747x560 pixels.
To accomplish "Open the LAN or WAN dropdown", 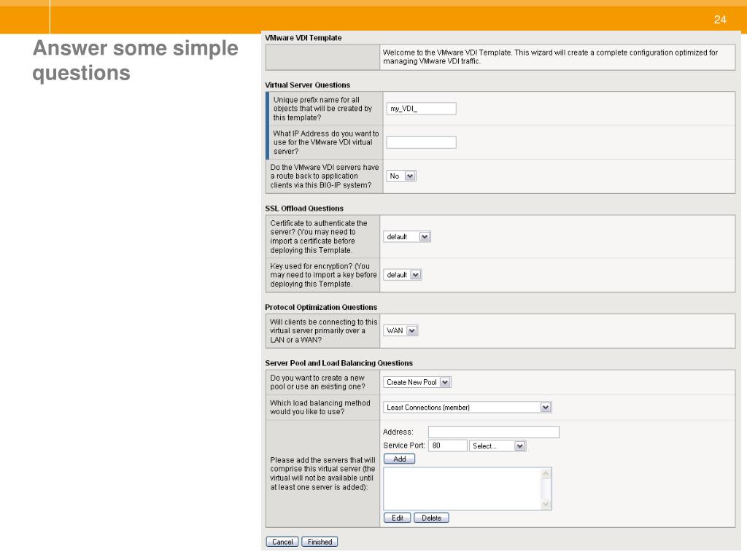I will coord(400,330).
